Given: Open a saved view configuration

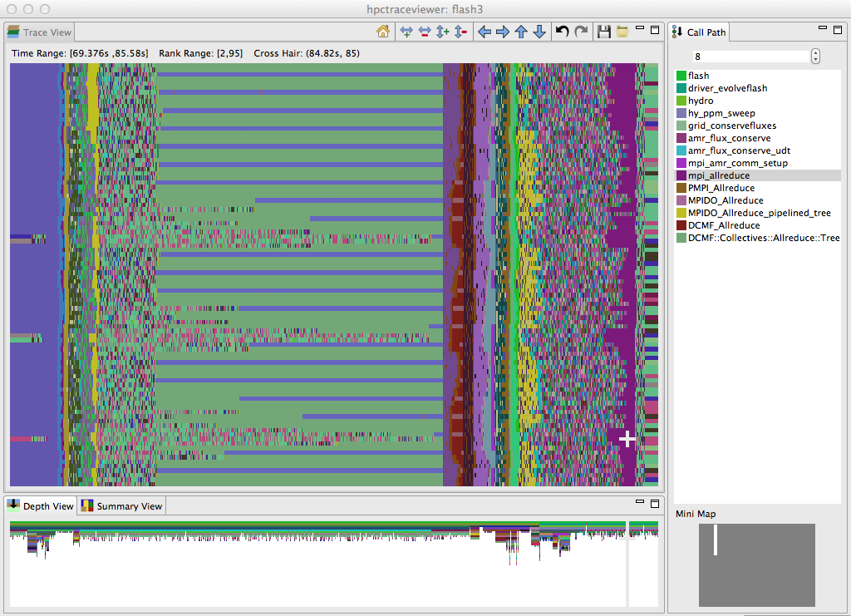Looking at the screenshot, I should [622, 32].
